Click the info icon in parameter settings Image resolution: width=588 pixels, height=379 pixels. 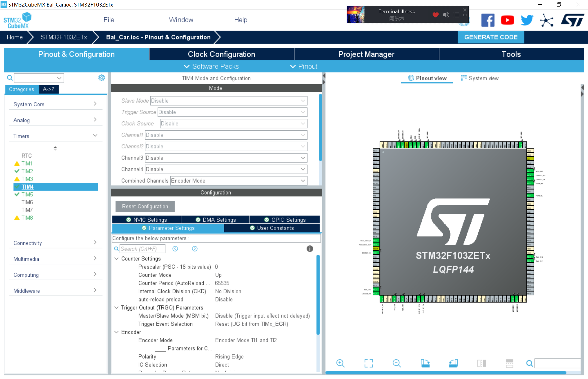[x=310, y=249]
